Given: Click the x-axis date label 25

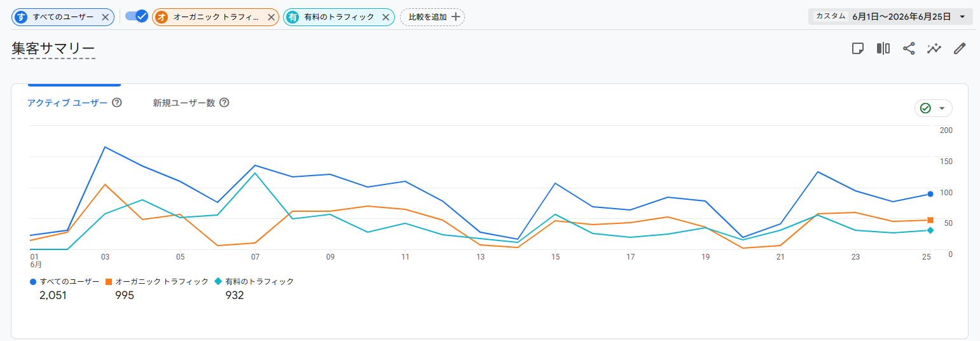Looking at the screenshot, I should coord(927,256).
